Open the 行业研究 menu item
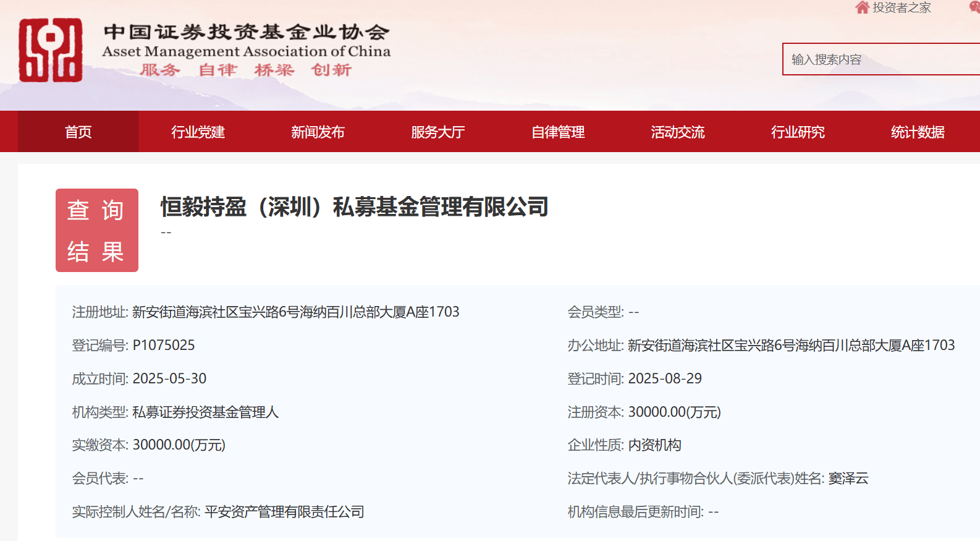Screen dimensions: 980x541 (798, 132)
